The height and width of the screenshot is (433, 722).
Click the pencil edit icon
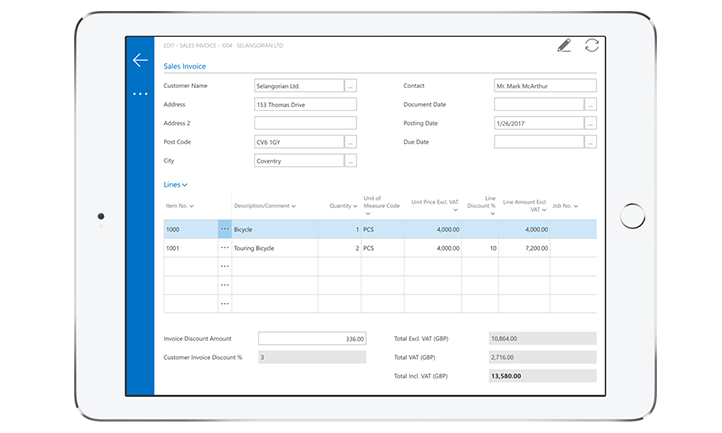[x=564, y=46]
